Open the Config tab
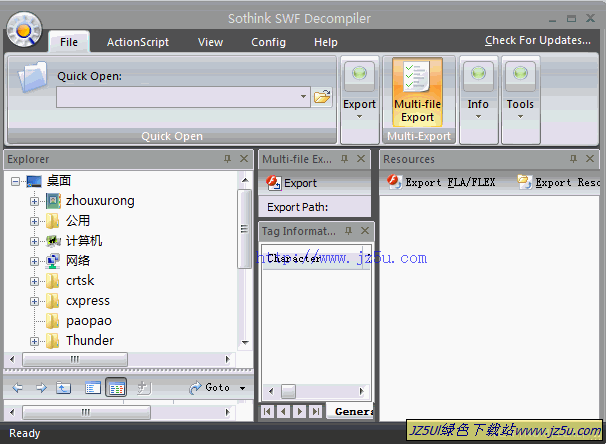The image size is (606, 444). 268,42
